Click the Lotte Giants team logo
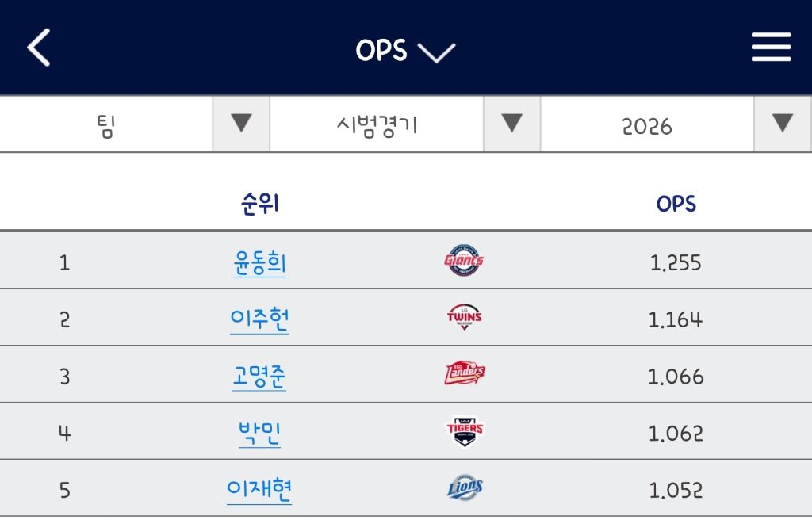The image size is (812, 520). 464,261
